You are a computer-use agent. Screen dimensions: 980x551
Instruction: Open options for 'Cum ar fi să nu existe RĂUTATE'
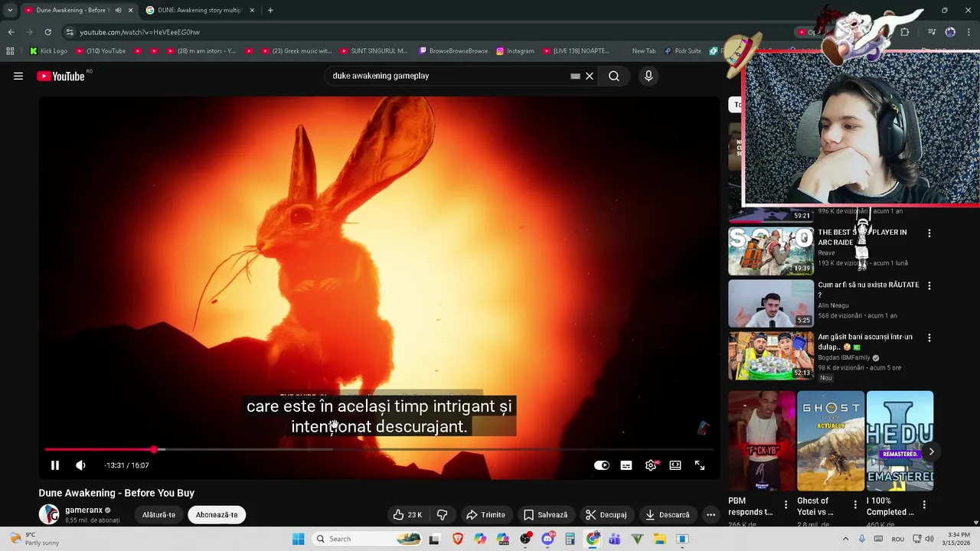coord(929,285)
